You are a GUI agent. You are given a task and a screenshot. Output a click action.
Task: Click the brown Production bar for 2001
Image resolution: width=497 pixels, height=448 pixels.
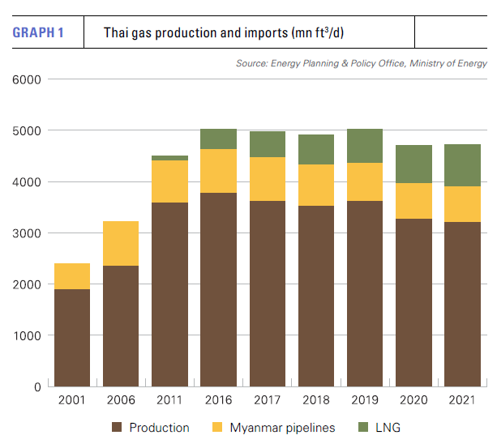pos(72,337)
